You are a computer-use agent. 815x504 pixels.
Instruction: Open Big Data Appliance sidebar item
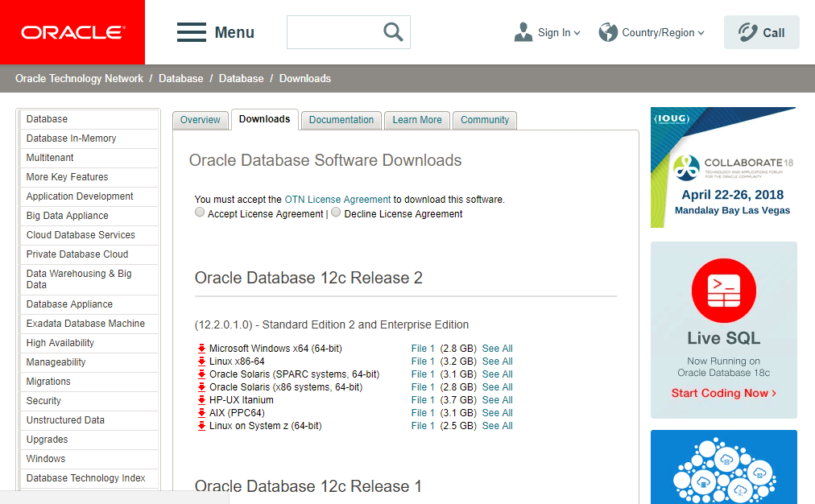(89, 216)
